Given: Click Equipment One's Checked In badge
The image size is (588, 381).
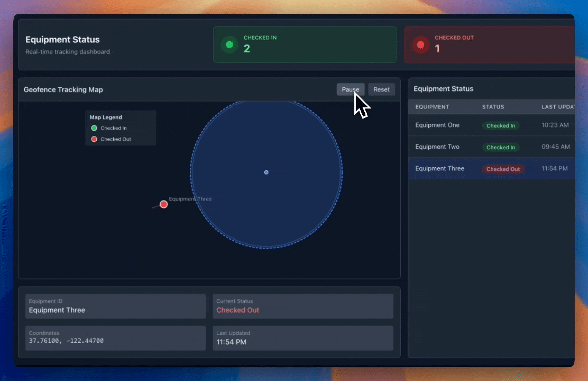Looking at the screenshot, I should pyautogui.click(x=501, y=126).
